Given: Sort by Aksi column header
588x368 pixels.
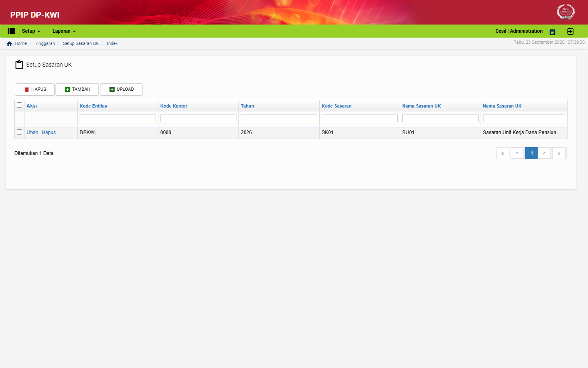Looking at the screenshot, I should pos(31,106).
